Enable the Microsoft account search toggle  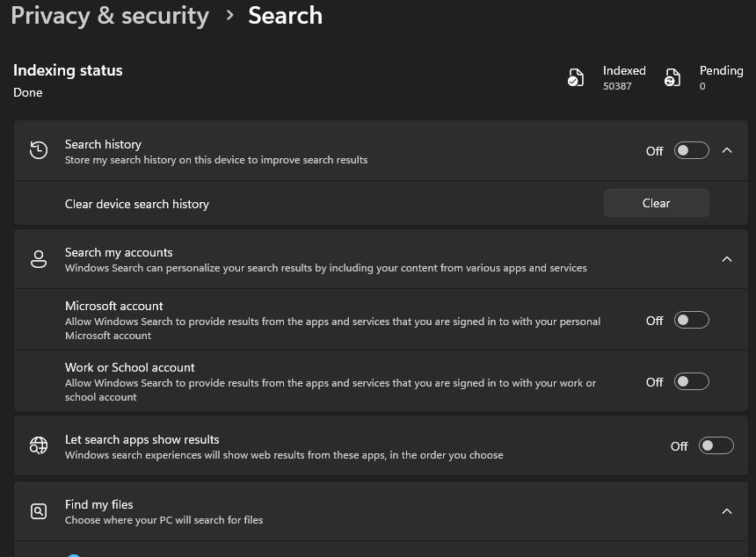tap(691, 320)
